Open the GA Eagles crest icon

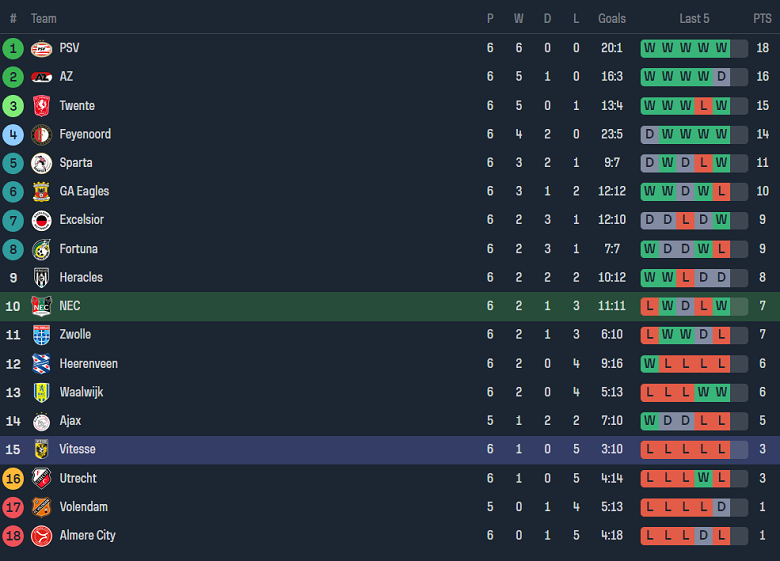tap(41, 192)
